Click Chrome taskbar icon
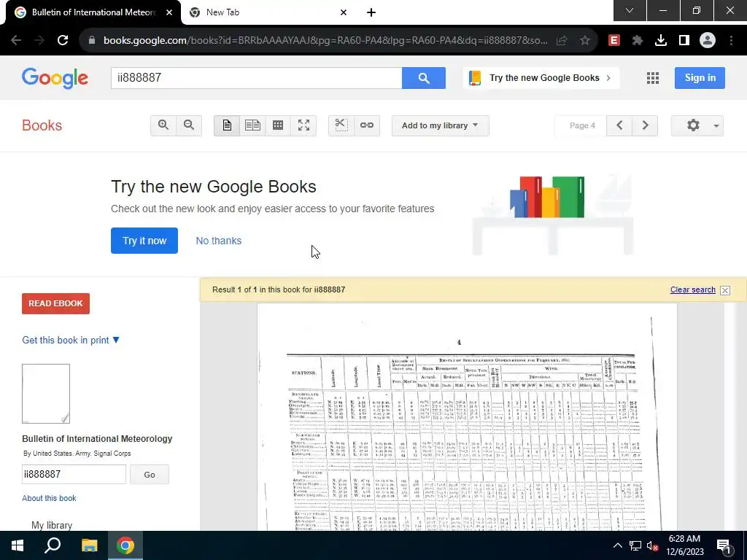 pos(125,545)
